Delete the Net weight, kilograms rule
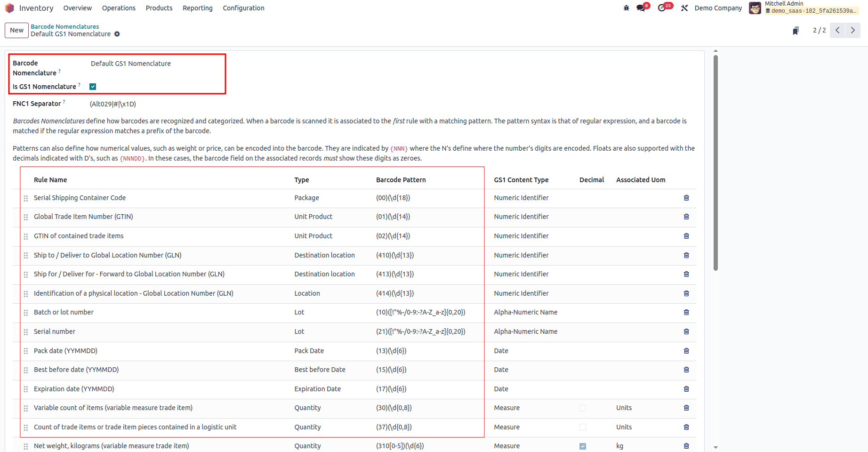This screenshot has height=452, width=868. coord(686,446)
